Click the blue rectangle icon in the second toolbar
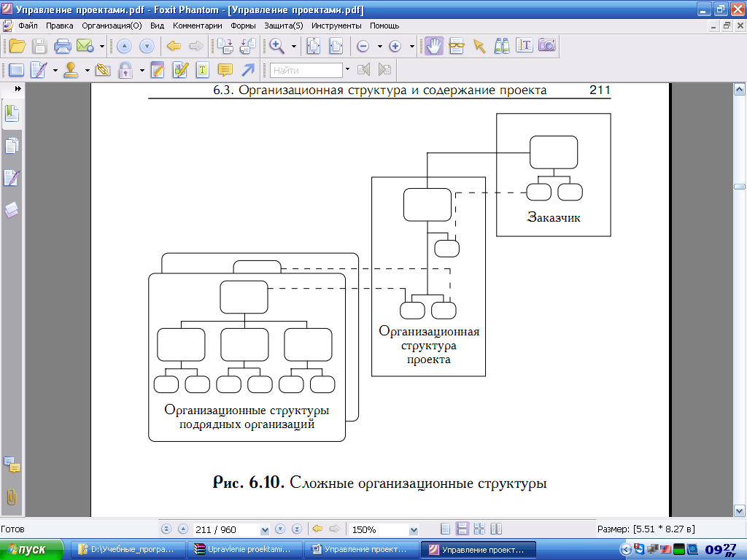This screenshot has width=747, height=560. [16, 71]
